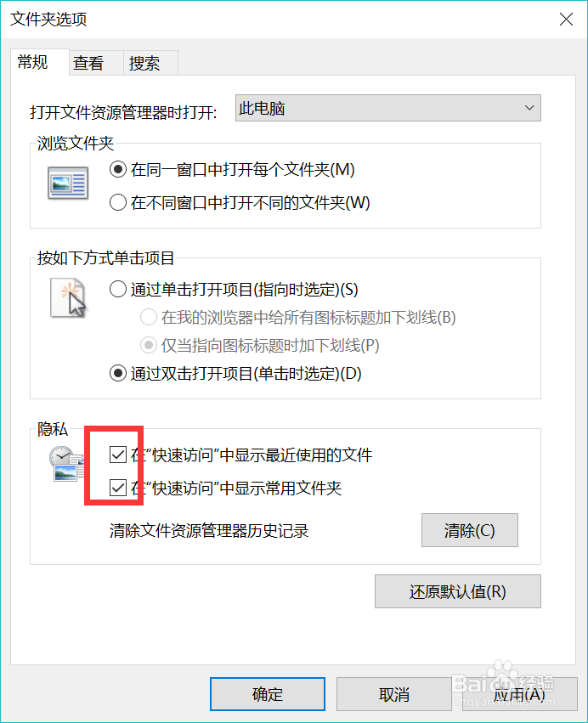Close the 文件夹选项 dialog
The width and height of the screenshot is (588, 723).
(x=566, y=20)
